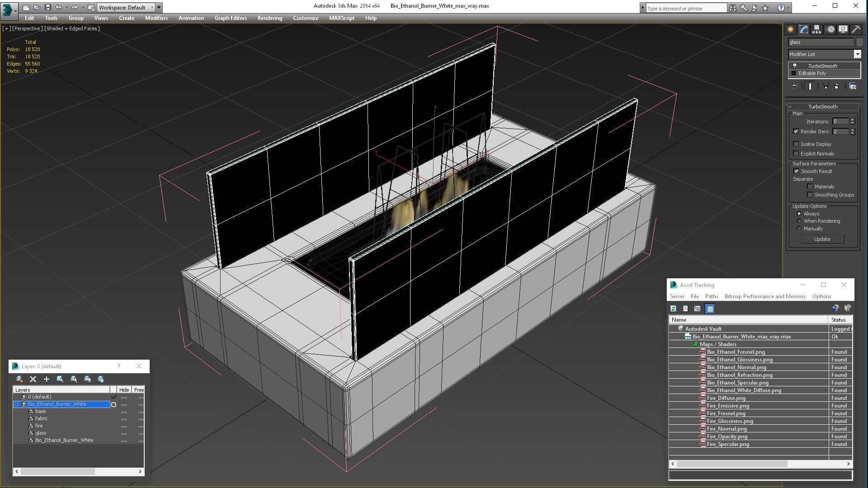The height and width of the screenshot is (488, 868).
Task: Click the Hide column header
Action: tap(124, 390)
